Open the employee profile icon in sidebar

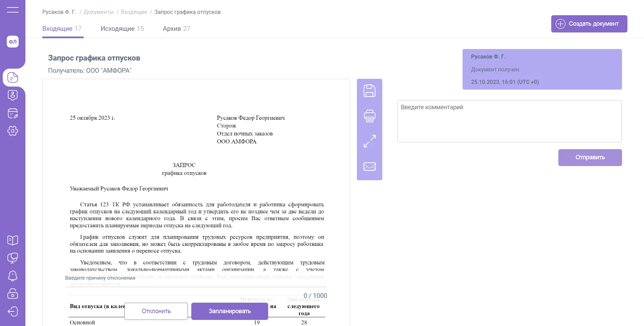pos(13,95)
